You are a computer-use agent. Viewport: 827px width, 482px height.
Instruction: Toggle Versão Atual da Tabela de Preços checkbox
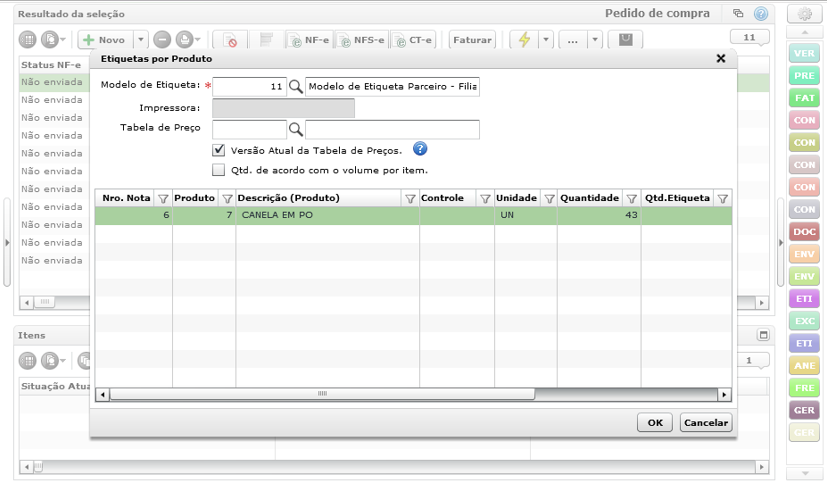coord(218,150)
